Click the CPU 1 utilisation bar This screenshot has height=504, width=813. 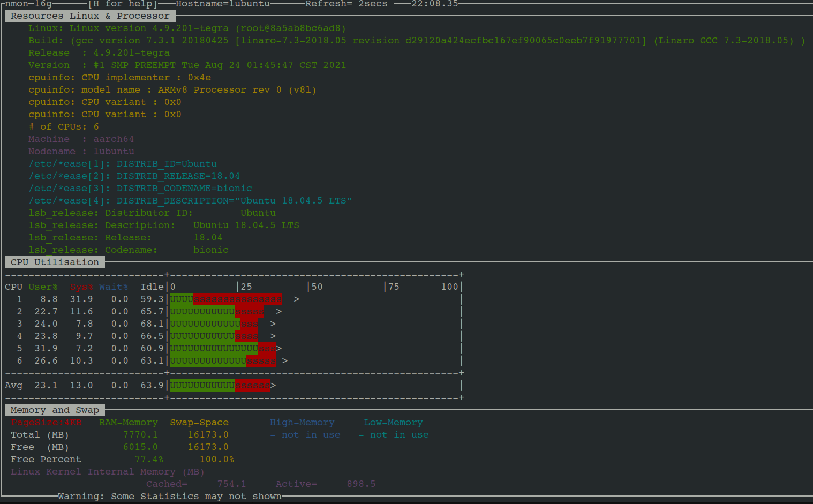point(225,299)
